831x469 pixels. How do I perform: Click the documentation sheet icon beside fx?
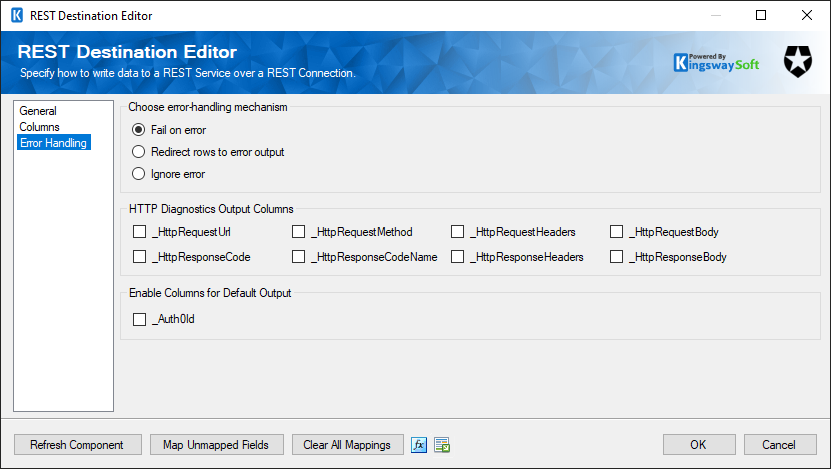pos(442,445)
